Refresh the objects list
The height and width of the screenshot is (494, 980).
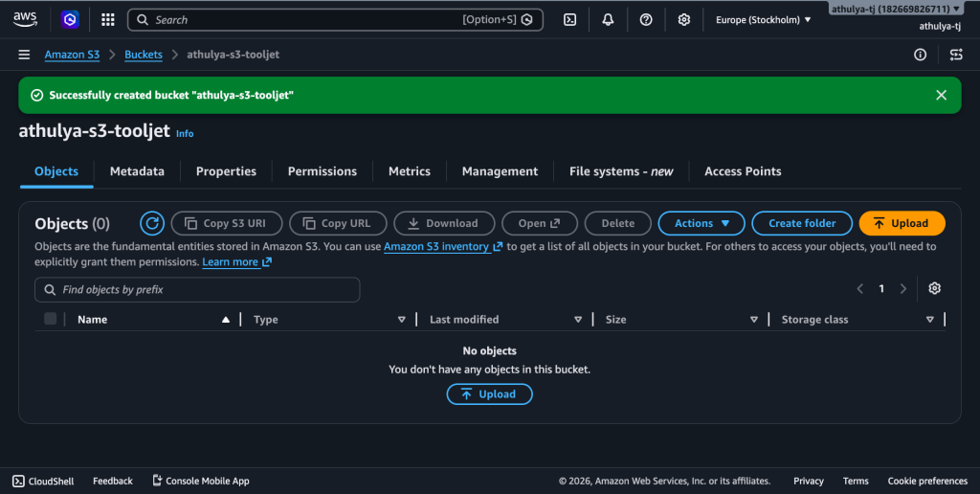pos(152,223)
